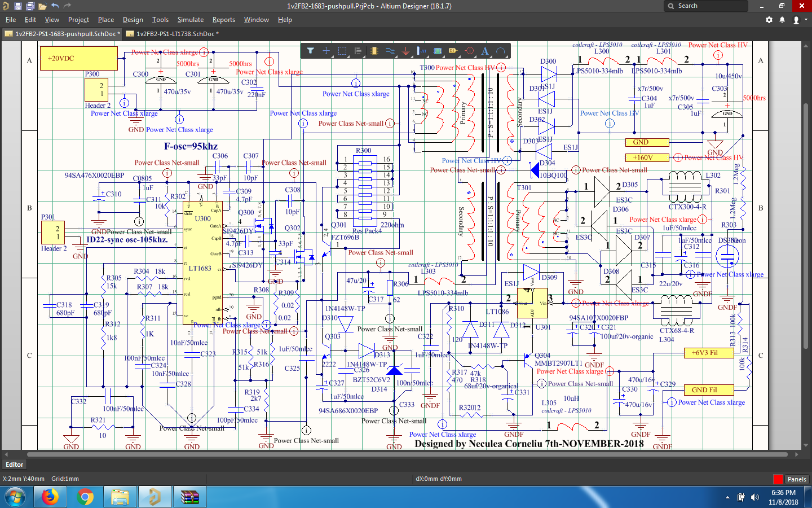
Task: Select the 'F-osc=95khz' text note
Action: point(191,146)
